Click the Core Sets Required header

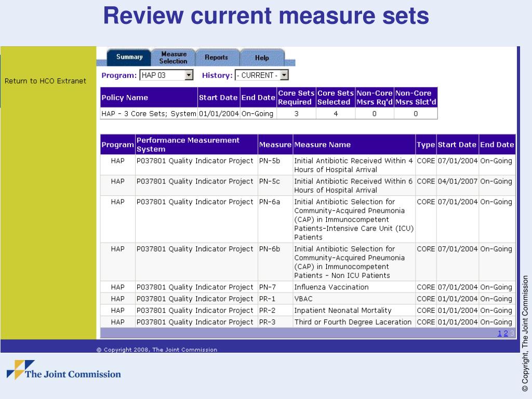[x=296, y=98]
